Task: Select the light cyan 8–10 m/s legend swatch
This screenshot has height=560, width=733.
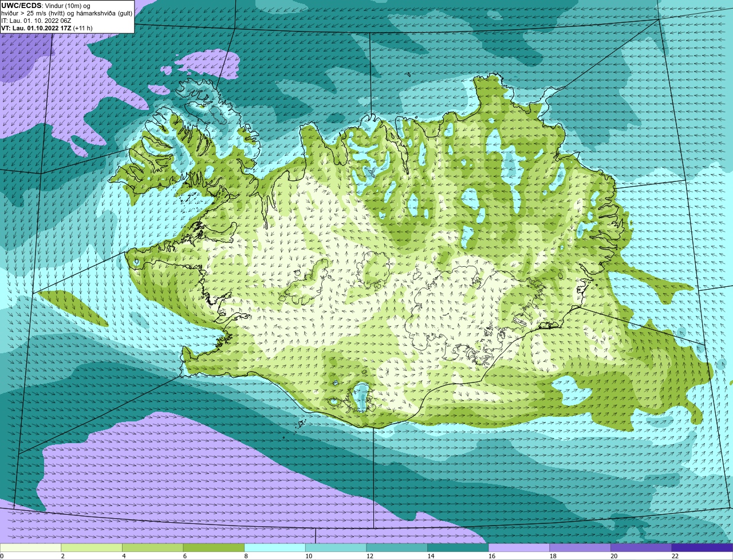Action: [x=275, y=547]
